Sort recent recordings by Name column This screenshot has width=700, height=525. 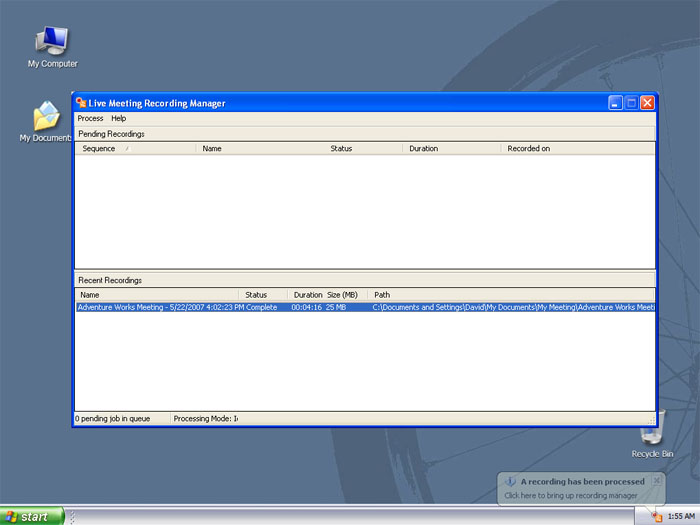(x=157, y=295)
